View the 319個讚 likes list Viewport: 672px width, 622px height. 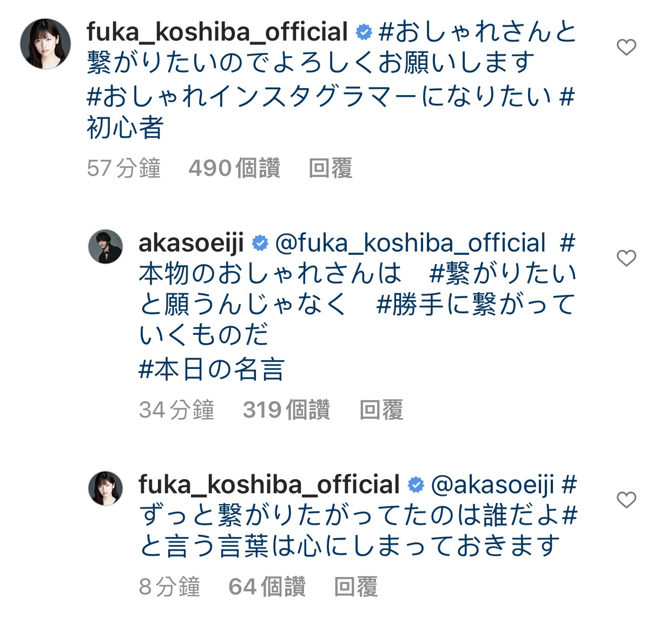point(286,410)
